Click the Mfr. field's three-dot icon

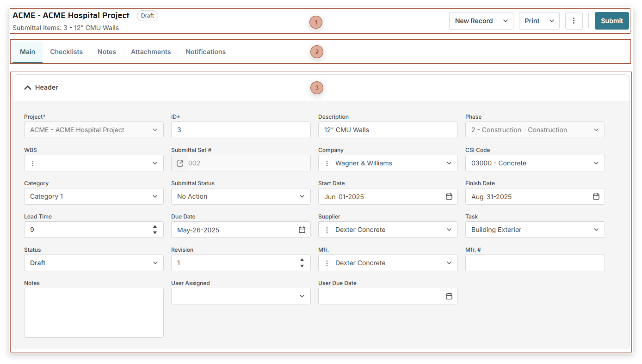327,263
